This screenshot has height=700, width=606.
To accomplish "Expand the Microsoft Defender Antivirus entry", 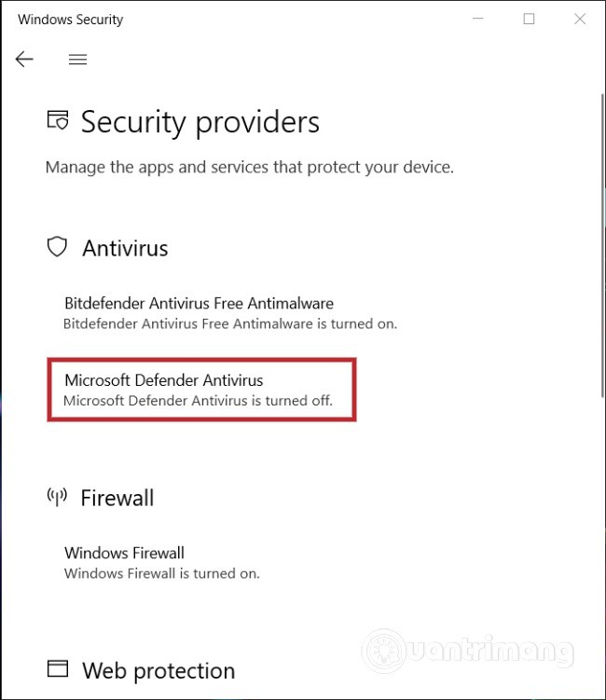I will 164,380.
